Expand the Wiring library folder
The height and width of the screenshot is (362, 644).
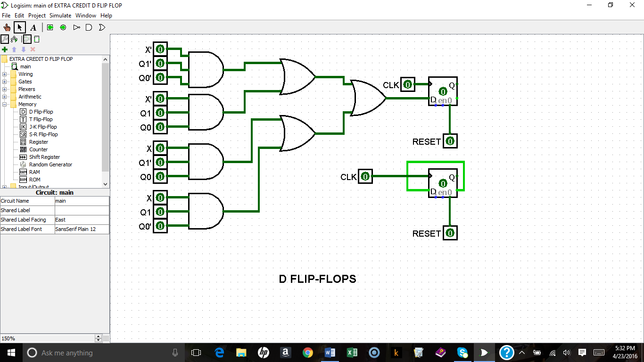tap(5, 74)
